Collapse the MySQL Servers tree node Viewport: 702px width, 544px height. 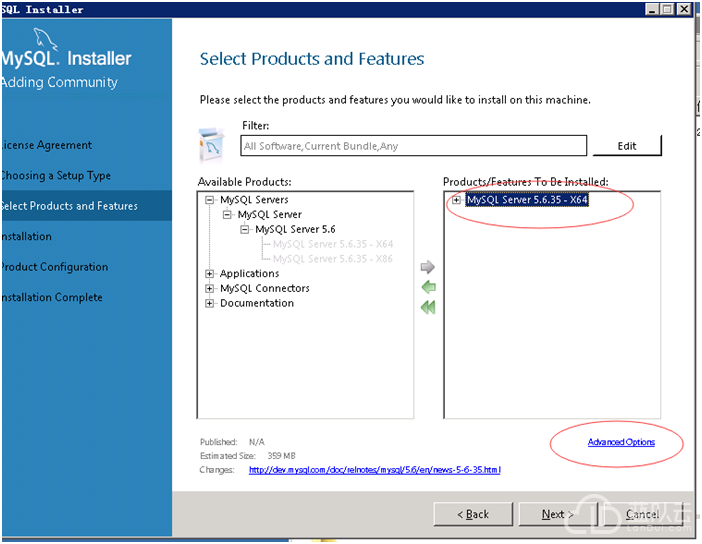pos(209,200)
